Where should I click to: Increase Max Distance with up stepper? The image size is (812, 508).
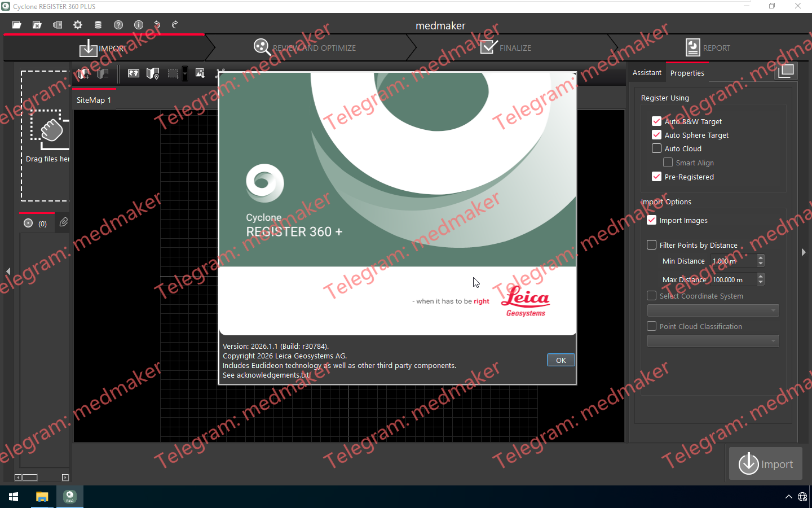click(x=761, y=276)
